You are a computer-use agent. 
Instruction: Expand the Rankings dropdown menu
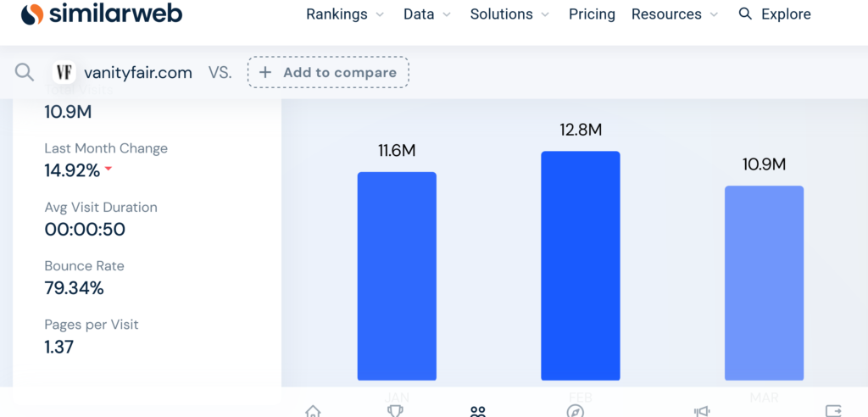(344, 14)
